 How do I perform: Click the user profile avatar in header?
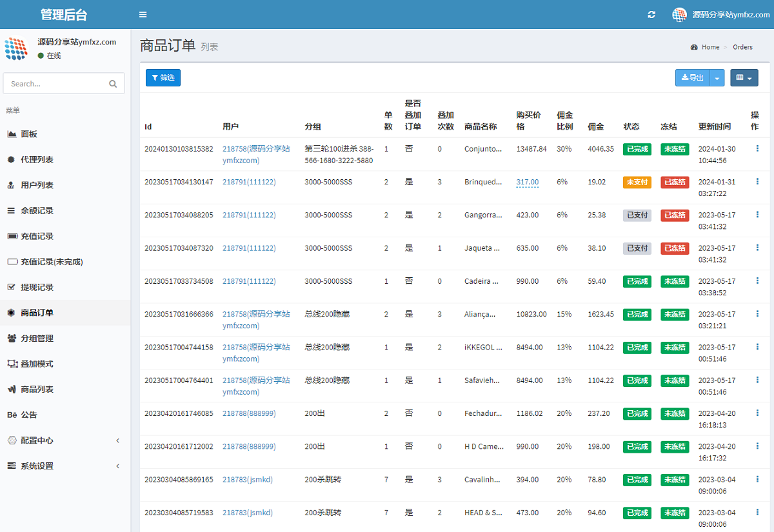tap(679, 15)
